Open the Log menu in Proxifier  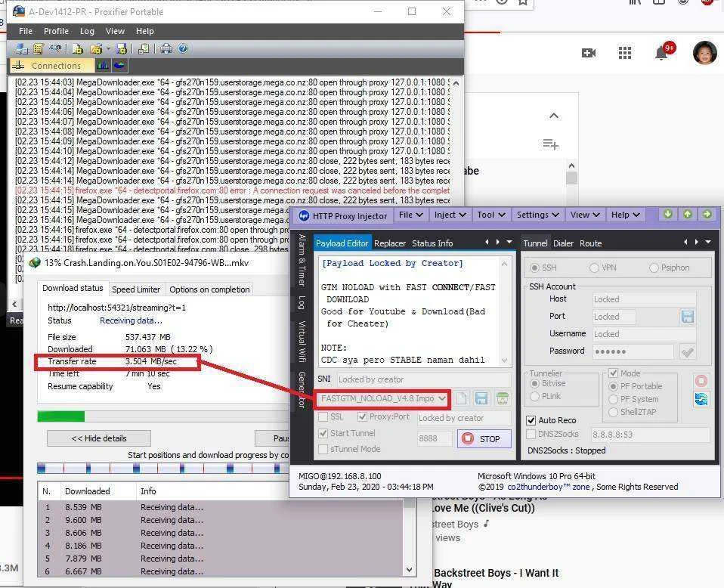pyautogui.click(x=87, y=31)
